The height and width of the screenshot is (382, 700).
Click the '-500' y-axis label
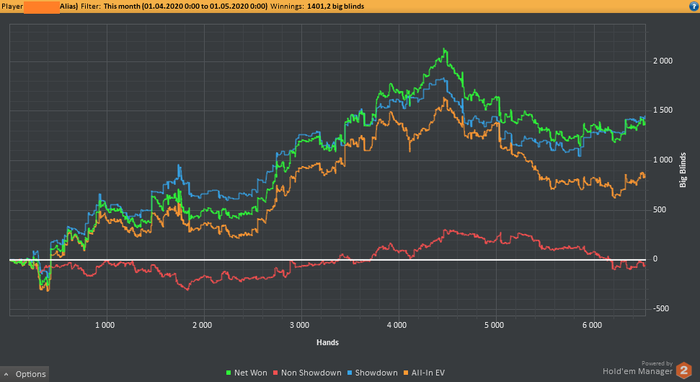coord(661,308)
